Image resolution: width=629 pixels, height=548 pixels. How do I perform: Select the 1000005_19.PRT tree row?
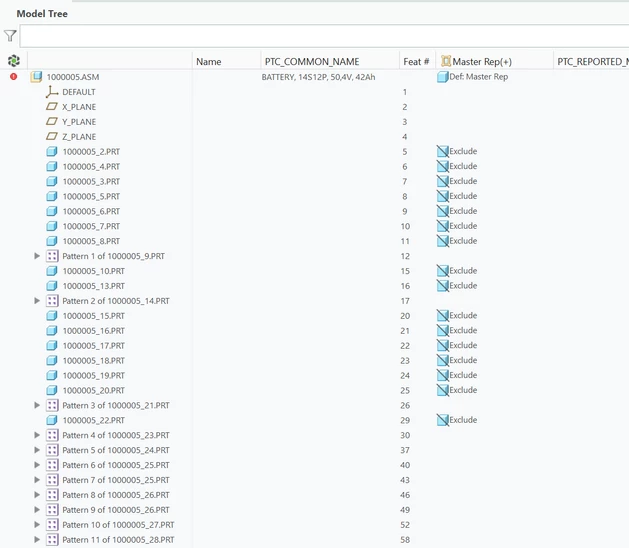(93, 375)
